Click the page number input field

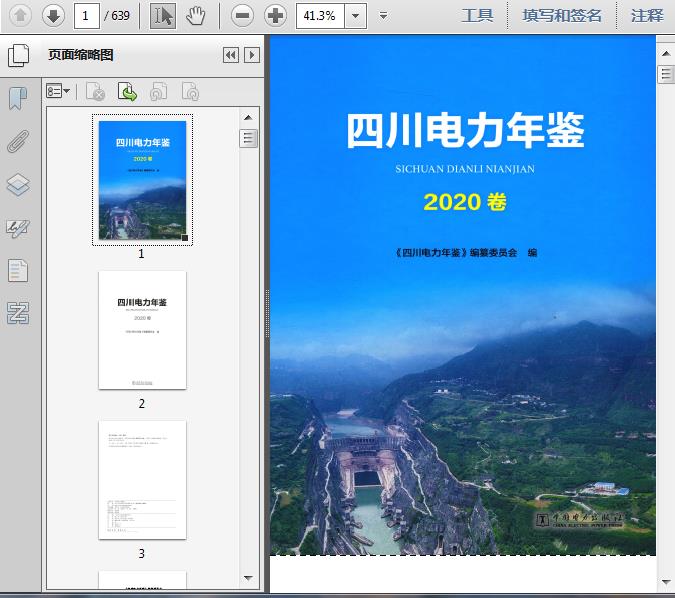pyautogui.click(x=87, y=16)
